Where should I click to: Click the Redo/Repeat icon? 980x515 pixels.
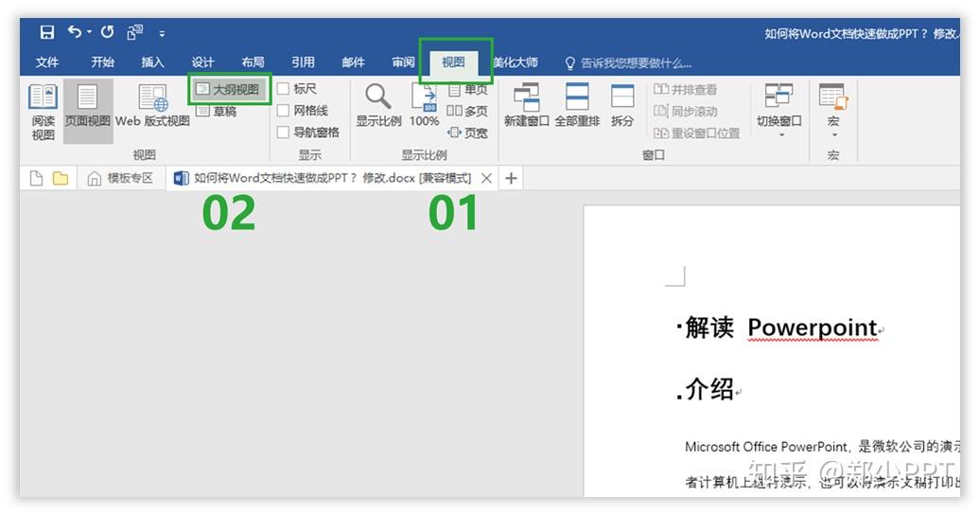click(108, 32)
